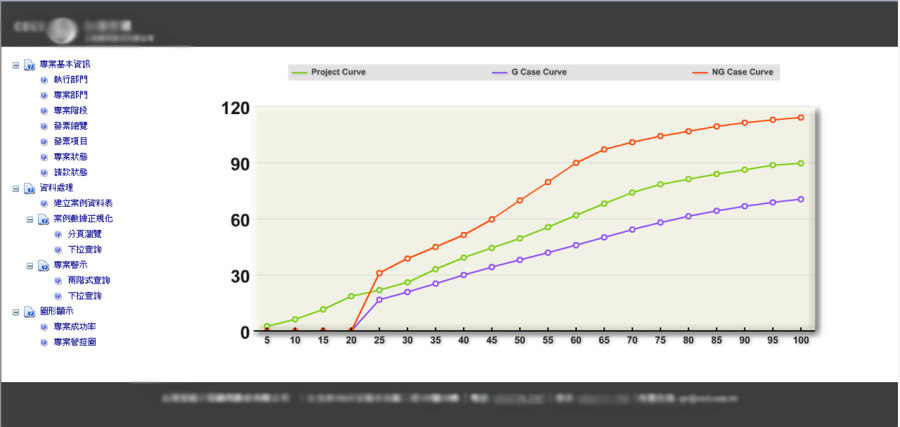Toggle the G Case Curve legend entry
Screen dimensions: 900x427
pos(538,73)
